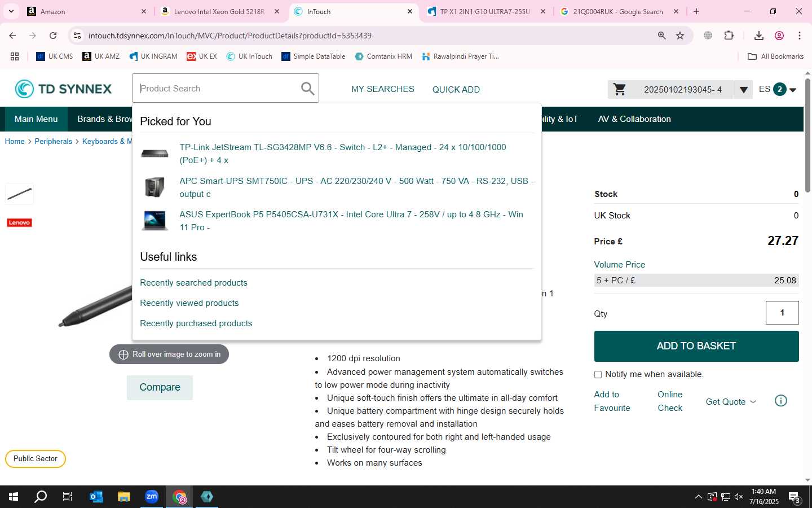Click the TD SYNNEX logo
812x508 pixels.
pos(63,89)
